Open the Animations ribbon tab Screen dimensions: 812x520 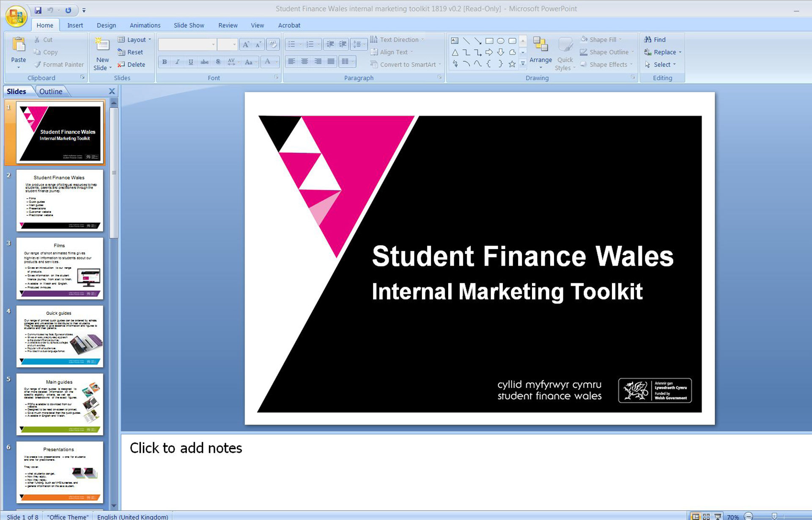(x=145, y=25)
